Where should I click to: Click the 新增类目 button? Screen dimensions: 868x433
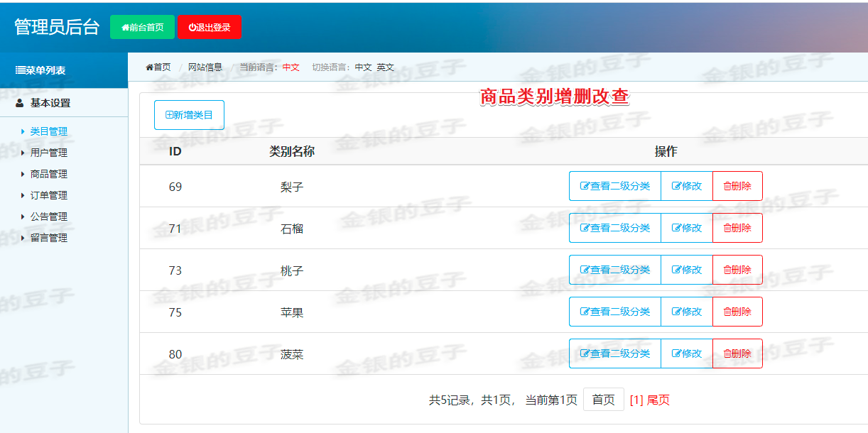tap(189, 115)
